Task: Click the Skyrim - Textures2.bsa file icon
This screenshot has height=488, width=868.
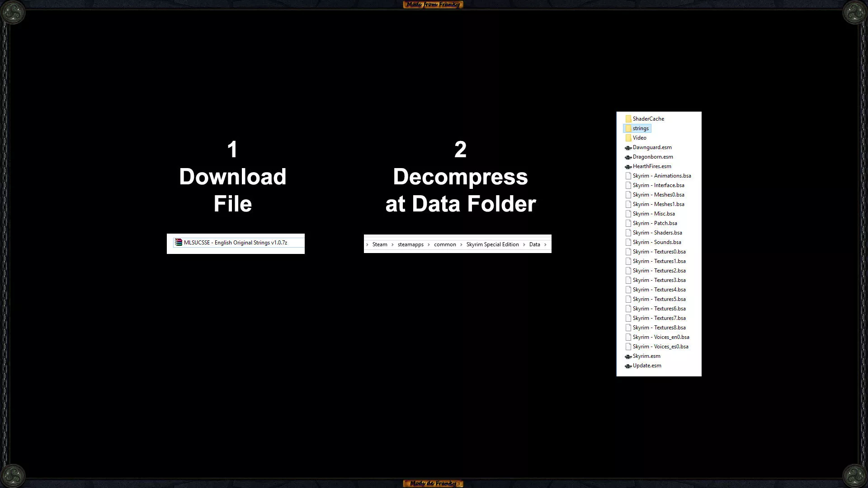Action: coord(628,271)
